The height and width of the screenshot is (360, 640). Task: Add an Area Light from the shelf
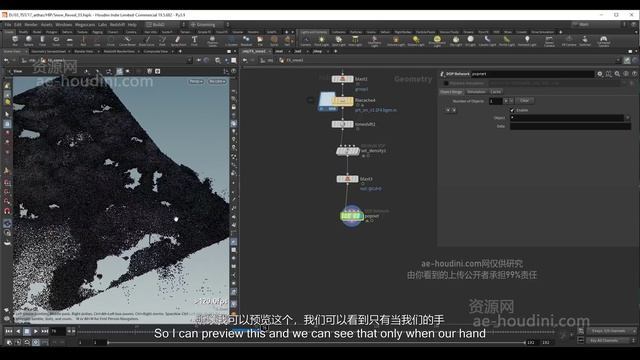[355, 41]
